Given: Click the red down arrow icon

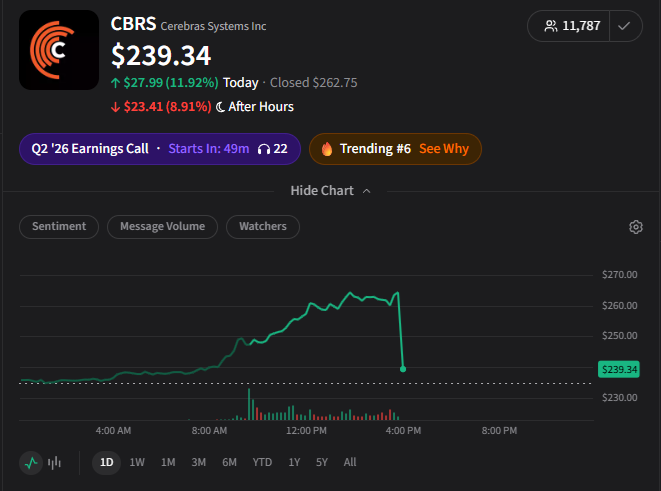Looking at the screenshot, I should (115, 107).
